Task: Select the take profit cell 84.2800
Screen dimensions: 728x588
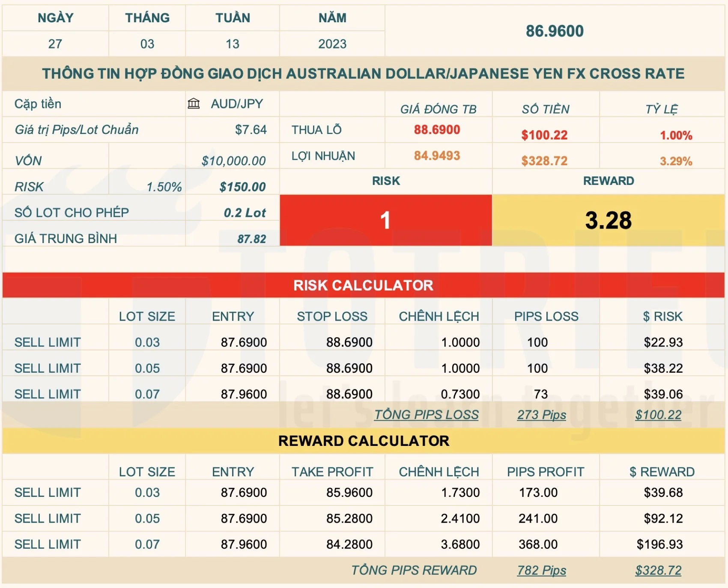Action: pos(349,544)
